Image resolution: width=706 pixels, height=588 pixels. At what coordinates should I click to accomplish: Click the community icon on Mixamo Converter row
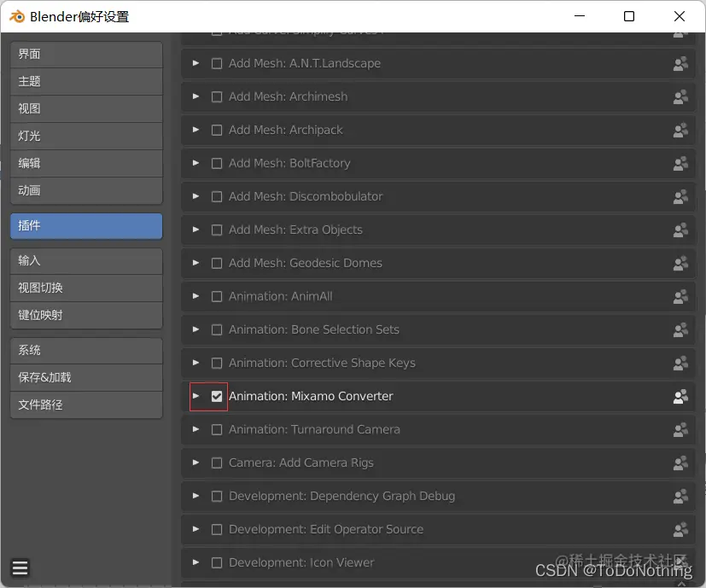click(680, 397)
